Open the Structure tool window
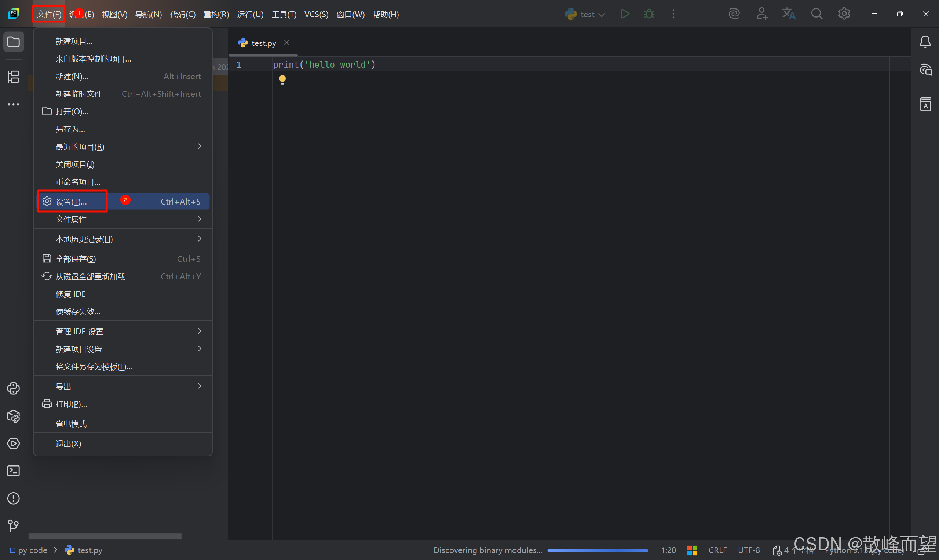The width and height of the screenshot is (939, 560). (x=14, y=77)
